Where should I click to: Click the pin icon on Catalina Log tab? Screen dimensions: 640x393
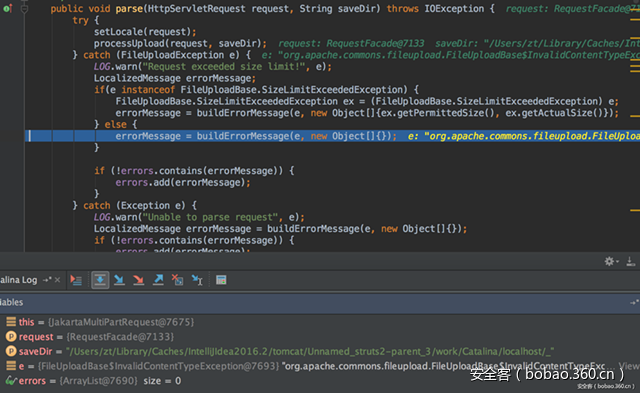pyautogui.click(x=47, y=280)
